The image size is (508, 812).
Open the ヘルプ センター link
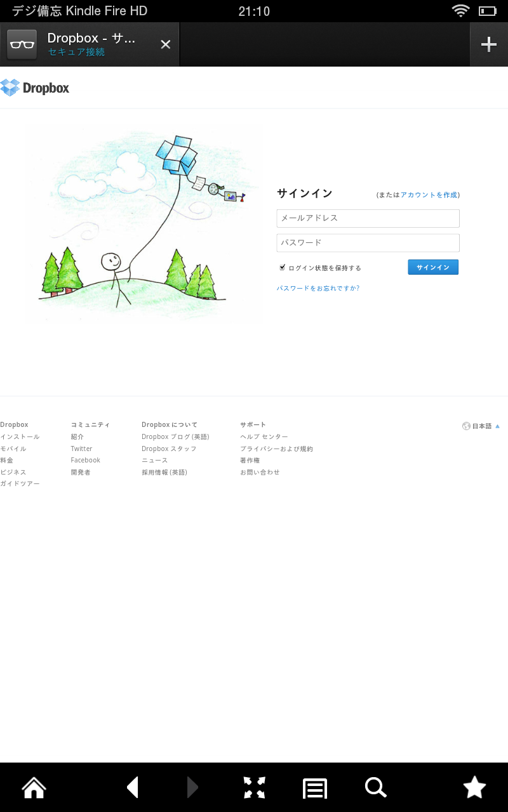[264, 437]
